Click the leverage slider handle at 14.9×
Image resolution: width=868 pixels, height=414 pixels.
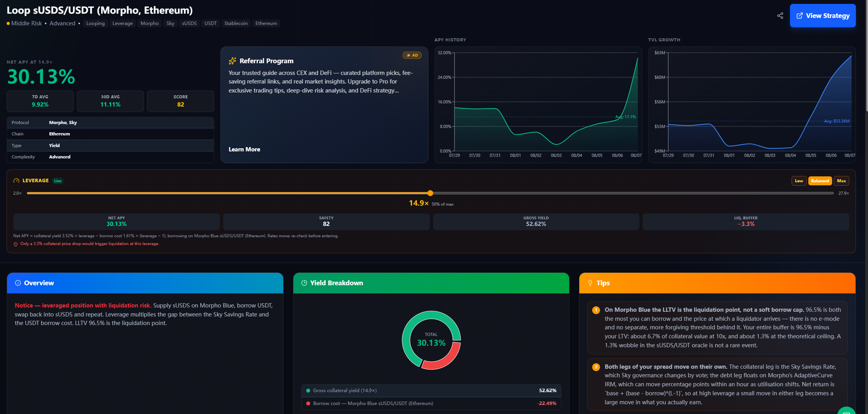point(430,193)
